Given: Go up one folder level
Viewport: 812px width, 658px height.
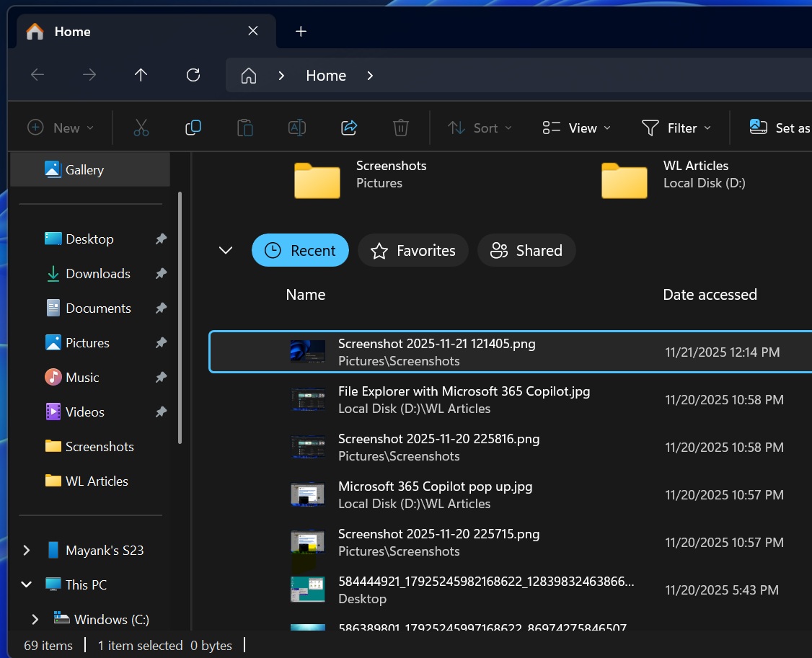Looking at the screenshot, I should (x=141, y=75).
